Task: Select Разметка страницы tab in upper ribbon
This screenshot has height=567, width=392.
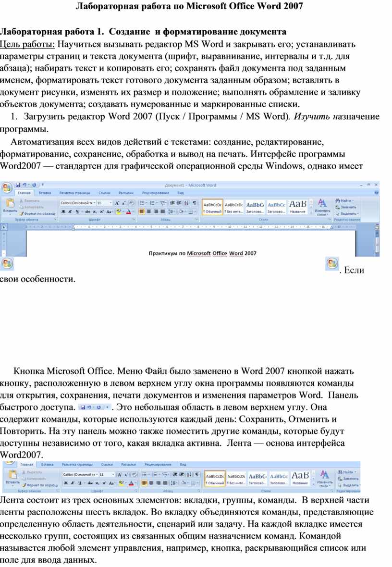Action: pos(75,193)
